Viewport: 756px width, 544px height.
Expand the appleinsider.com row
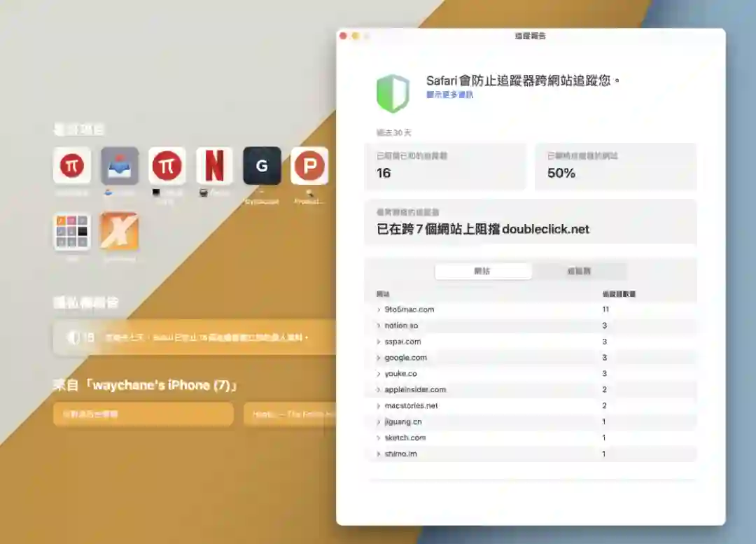pyautogui.click(x=379, y=390)
